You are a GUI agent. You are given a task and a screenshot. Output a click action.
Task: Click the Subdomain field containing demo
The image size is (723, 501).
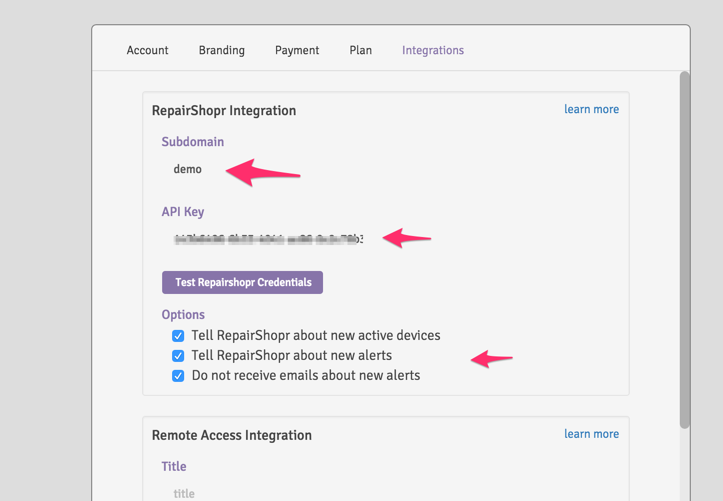click(187, 169)
